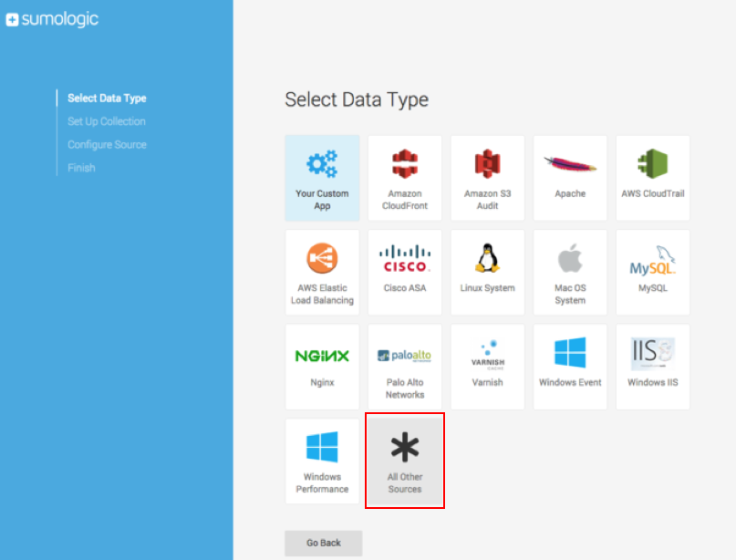
Task: Pick the Cisco ASA data type
Action: click(x=405, y=273)
